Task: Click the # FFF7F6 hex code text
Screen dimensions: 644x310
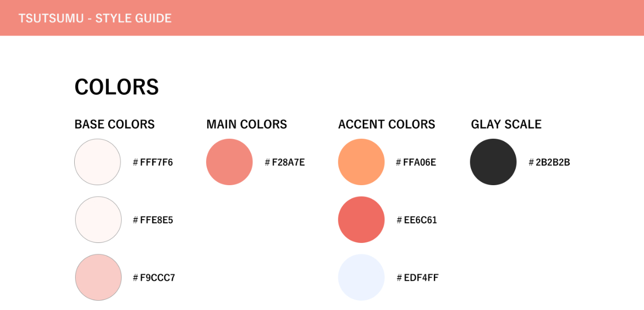Action: pos(153,162)
